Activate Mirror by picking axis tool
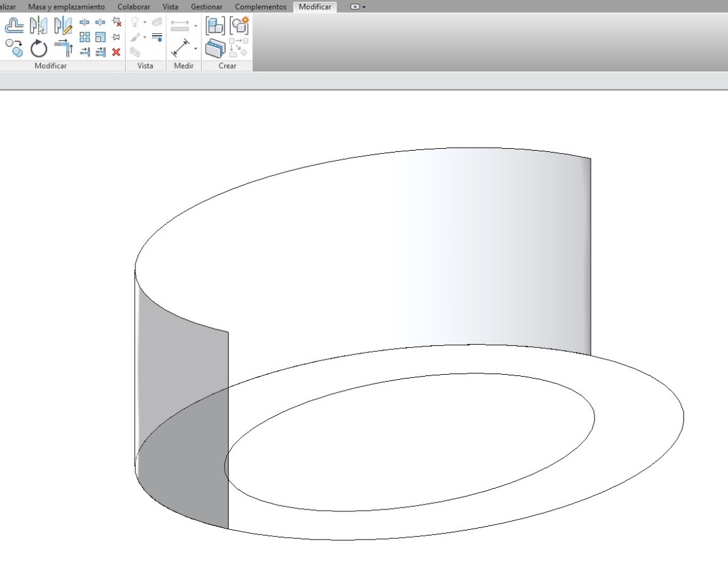 pyautogui.click(x=38, y=26)
